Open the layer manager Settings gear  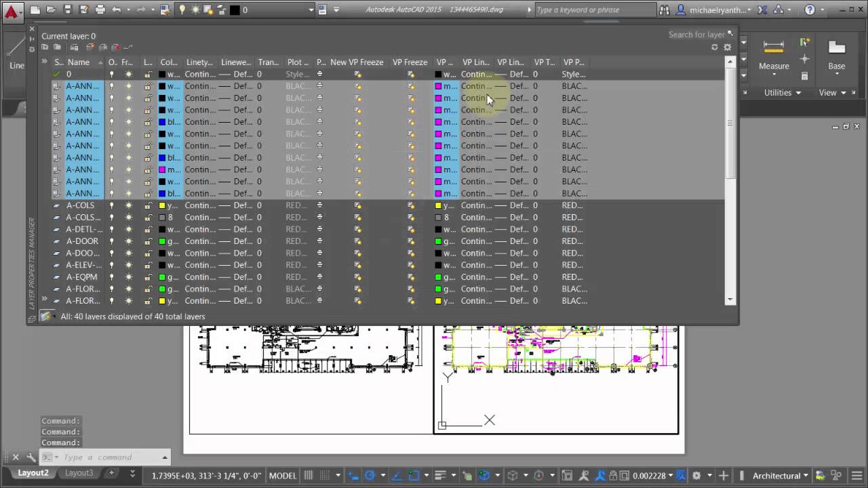point(728,47)
